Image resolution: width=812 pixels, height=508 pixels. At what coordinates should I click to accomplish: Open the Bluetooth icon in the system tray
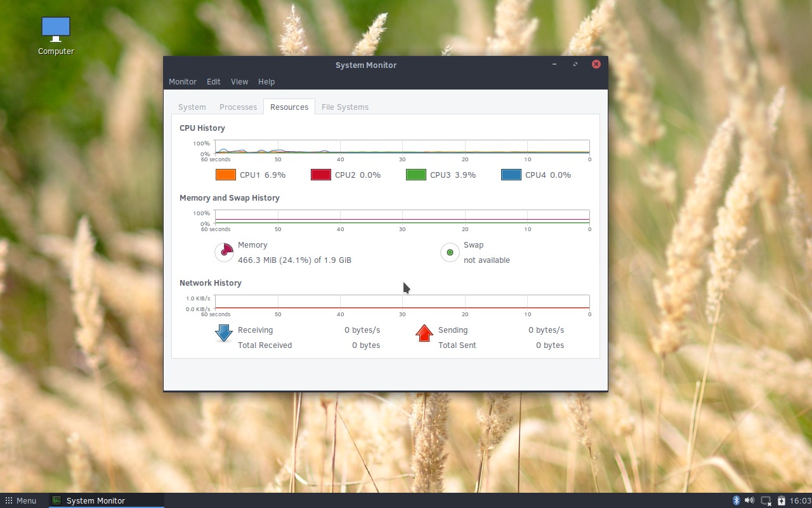[737, 500]
